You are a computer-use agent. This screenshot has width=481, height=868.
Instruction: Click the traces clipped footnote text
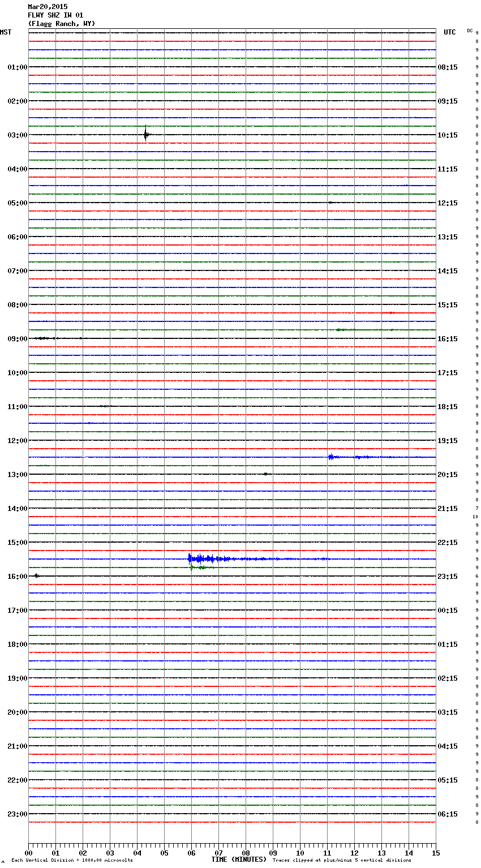pos(342,861)
